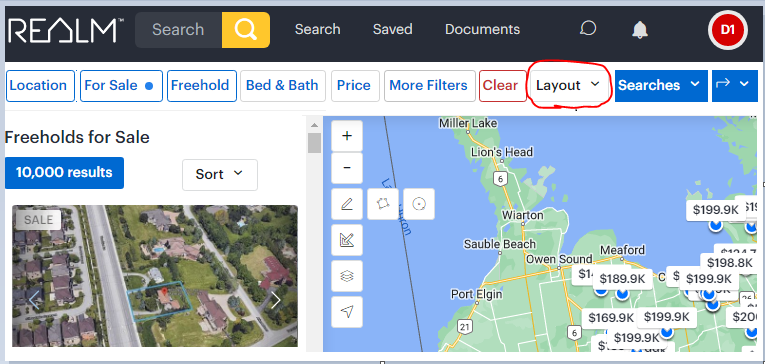765x364 pixels.
Task: Open the Bed & Bath filter
Action: click(282, 86)
